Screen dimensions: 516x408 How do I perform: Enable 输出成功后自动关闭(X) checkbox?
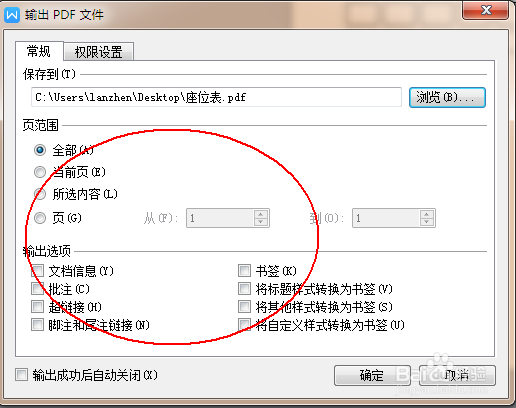pos(22,375)
